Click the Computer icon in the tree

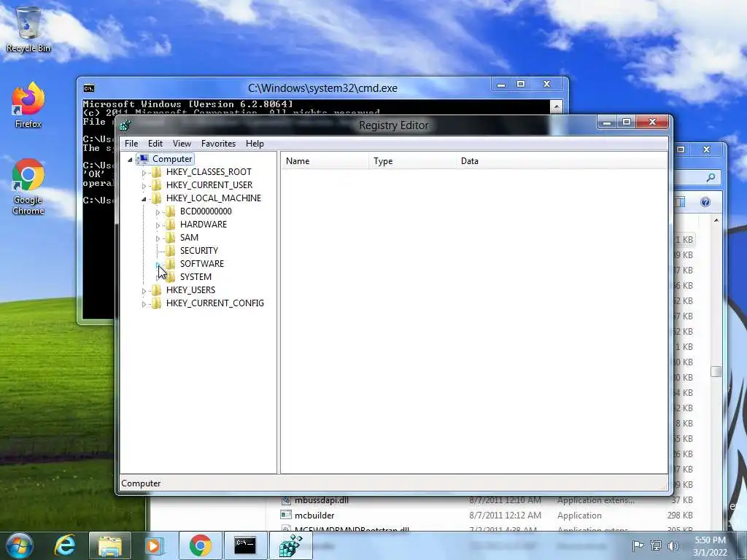143,158
